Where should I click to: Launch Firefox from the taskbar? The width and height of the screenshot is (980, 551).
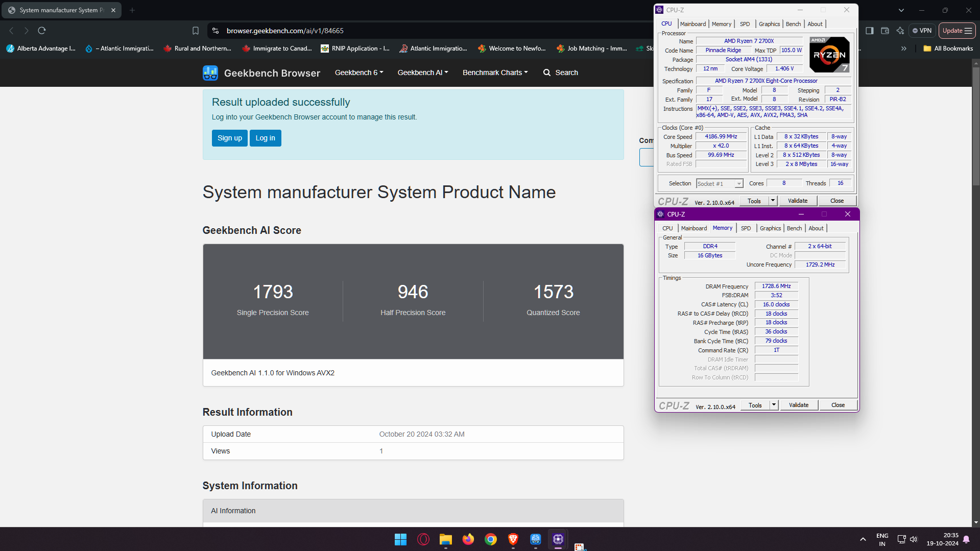tap(468, 539)
